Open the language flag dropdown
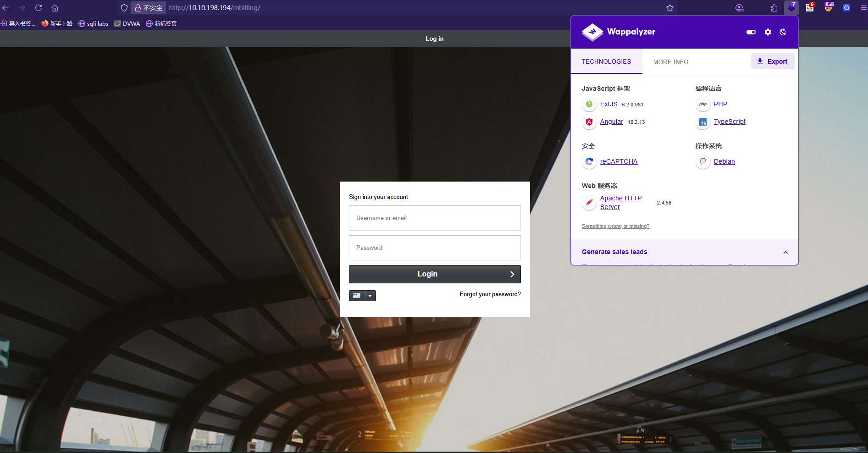 [362, 296]
